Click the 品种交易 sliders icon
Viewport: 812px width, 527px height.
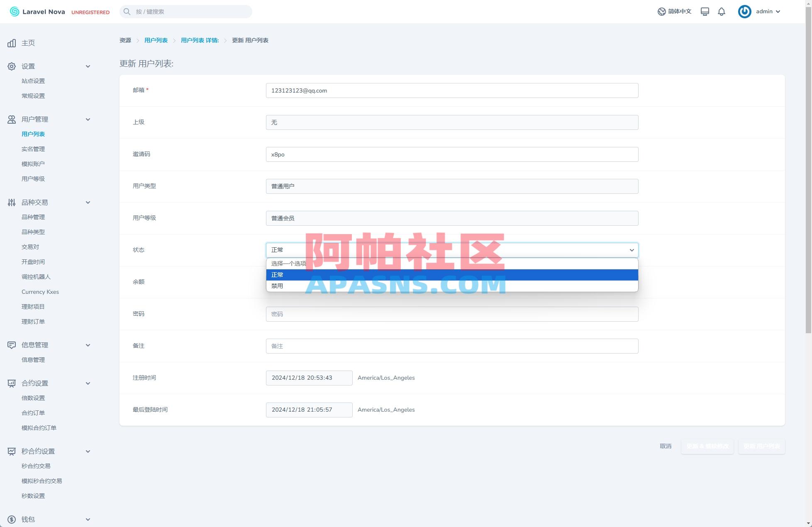click(11, 202)
